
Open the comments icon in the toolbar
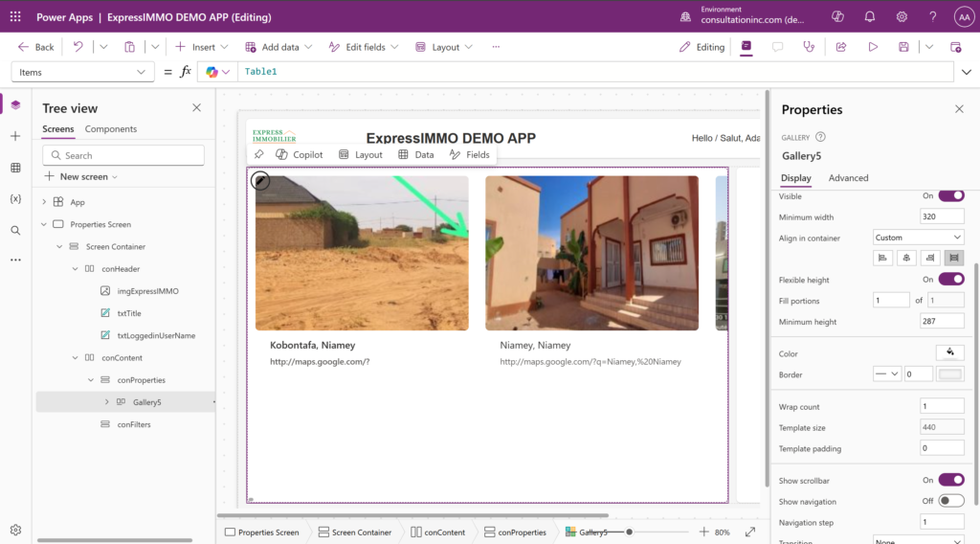coord(777,47)
